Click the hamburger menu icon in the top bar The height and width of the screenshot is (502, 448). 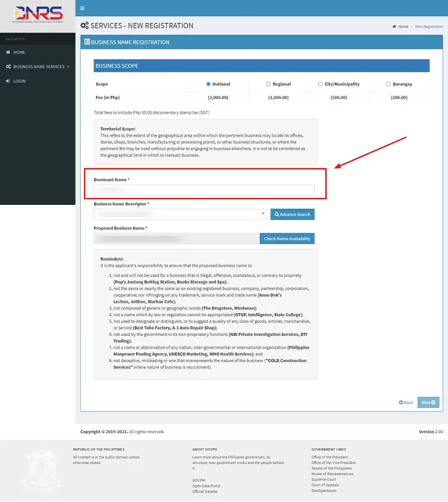(x=83, y=8)
